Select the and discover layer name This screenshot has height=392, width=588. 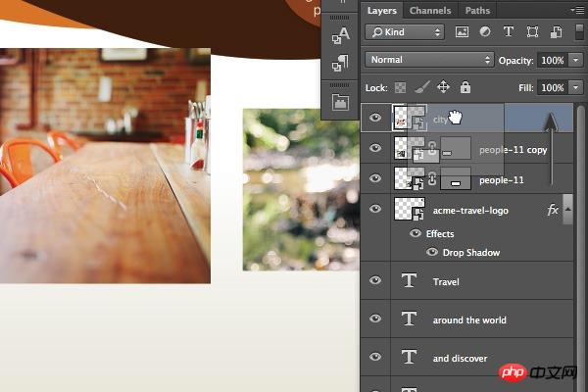(461, 359)
